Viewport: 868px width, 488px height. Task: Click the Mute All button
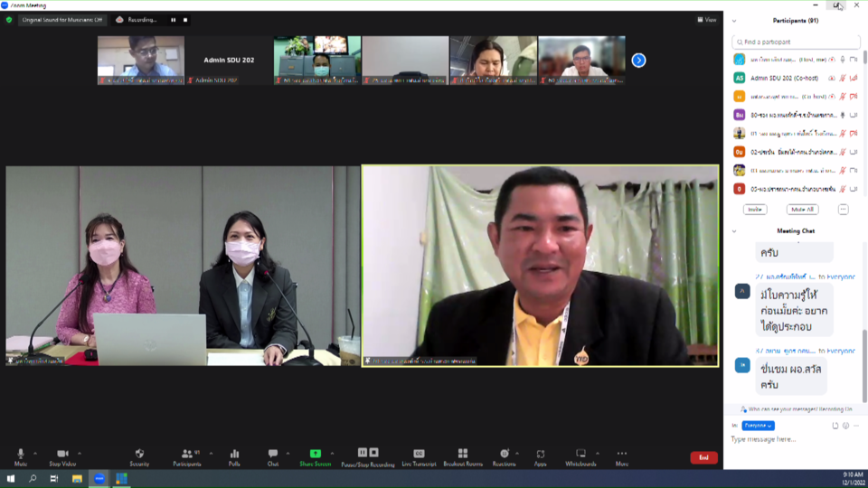coord(803,210)
